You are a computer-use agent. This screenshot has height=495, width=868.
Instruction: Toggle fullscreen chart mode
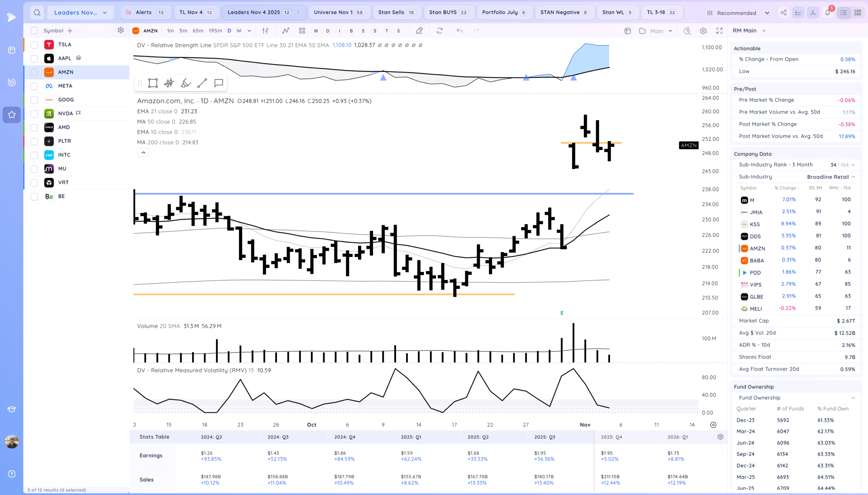(x=719, y=31)
